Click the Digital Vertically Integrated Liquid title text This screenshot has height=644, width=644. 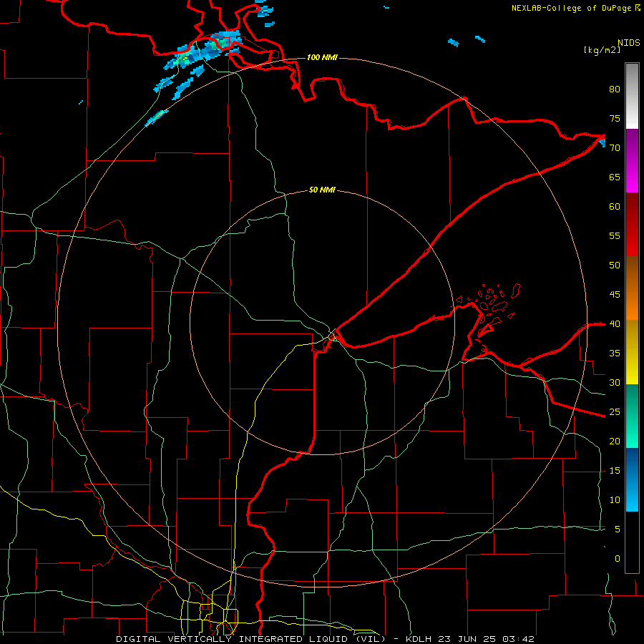(251, 639)
